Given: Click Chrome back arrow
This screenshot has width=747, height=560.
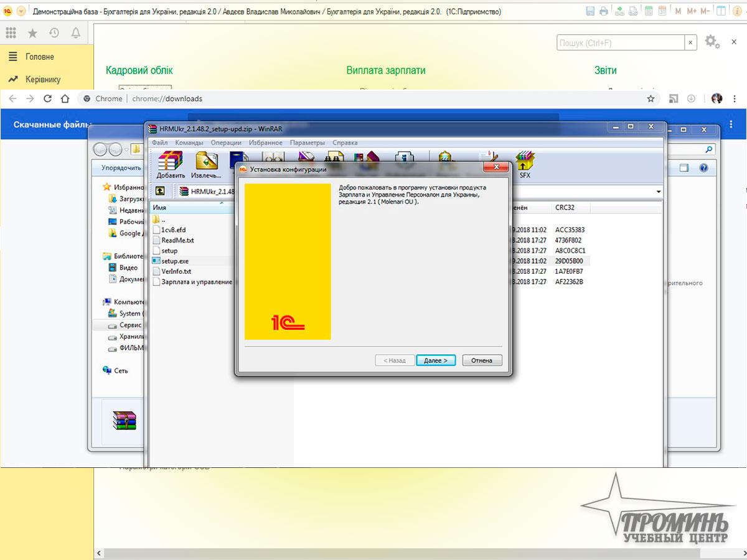Looking at the screenshot, I should coord(12,98).
